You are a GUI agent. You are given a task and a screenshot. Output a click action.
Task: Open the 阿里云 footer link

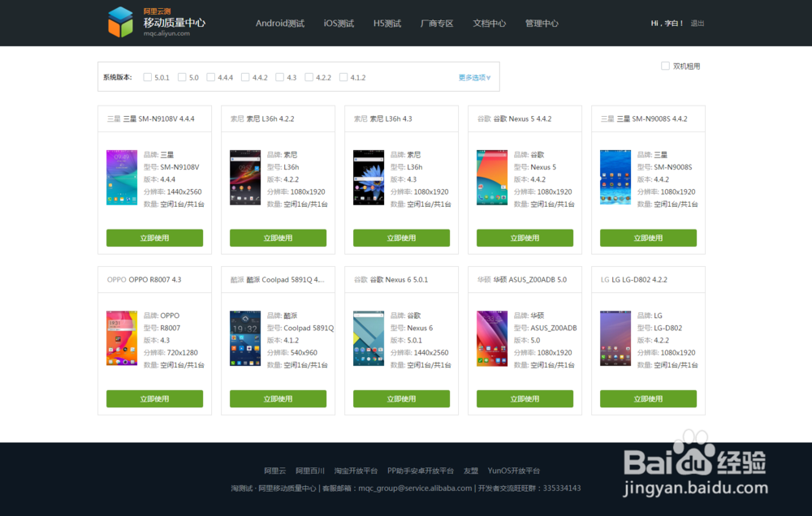point(275,471)
